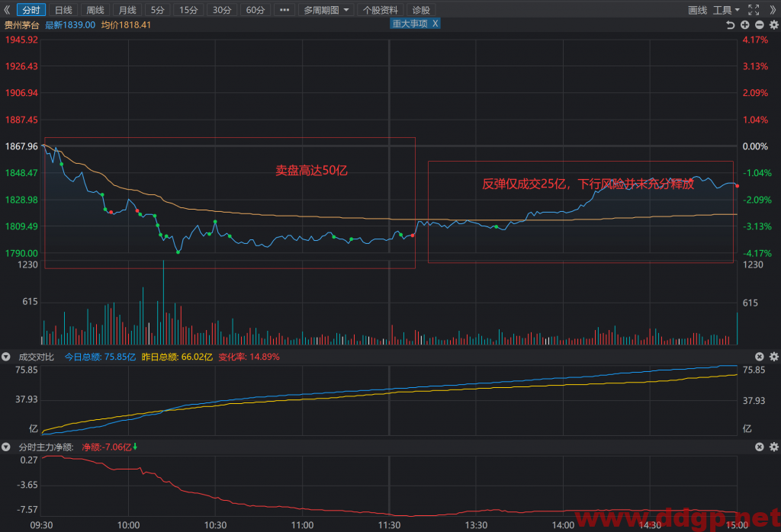Close the 分时主力净额 panel

pyautogui.click(x=759, y=447)
